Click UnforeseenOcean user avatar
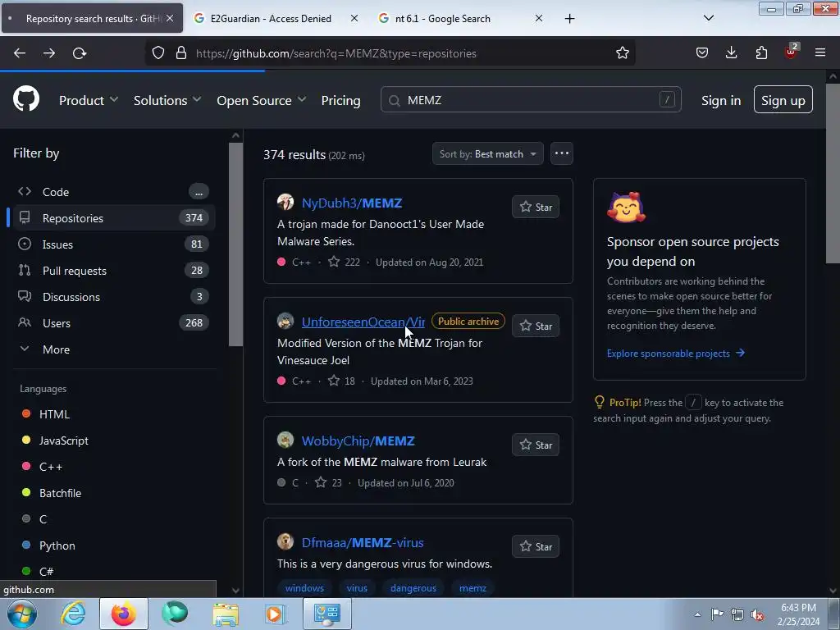 coord(285,321)
